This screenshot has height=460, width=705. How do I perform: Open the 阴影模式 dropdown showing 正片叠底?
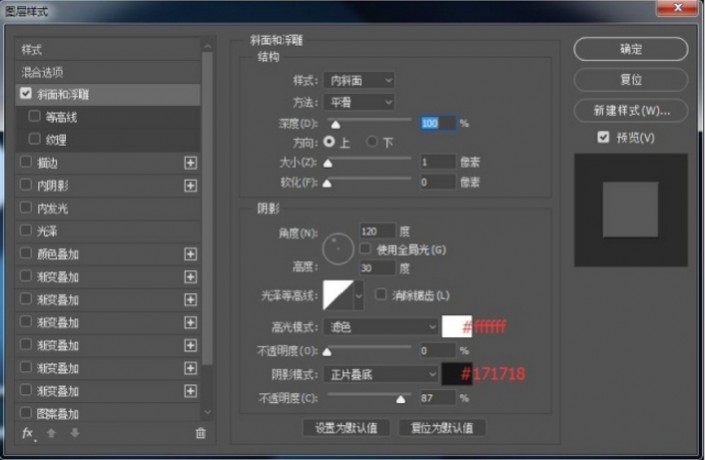380,374
